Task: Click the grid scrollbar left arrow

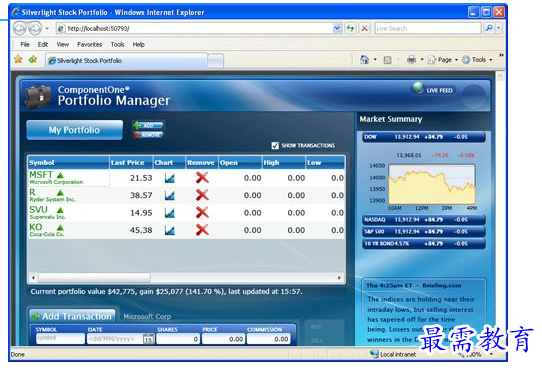Action: coord(33,278)
